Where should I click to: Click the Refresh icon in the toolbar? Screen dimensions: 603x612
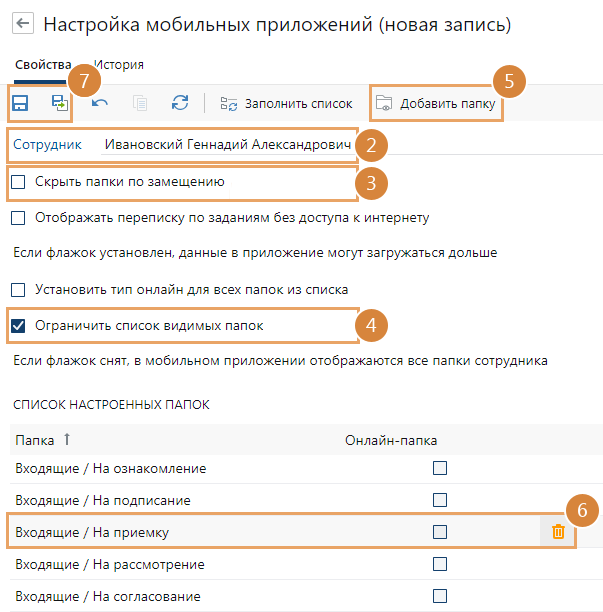(x=180, y=103)
